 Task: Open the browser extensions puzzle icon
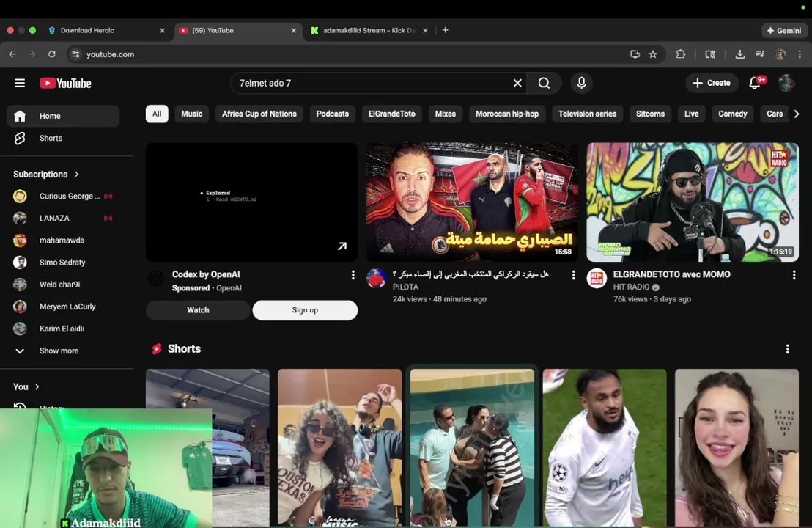[681, 54]
